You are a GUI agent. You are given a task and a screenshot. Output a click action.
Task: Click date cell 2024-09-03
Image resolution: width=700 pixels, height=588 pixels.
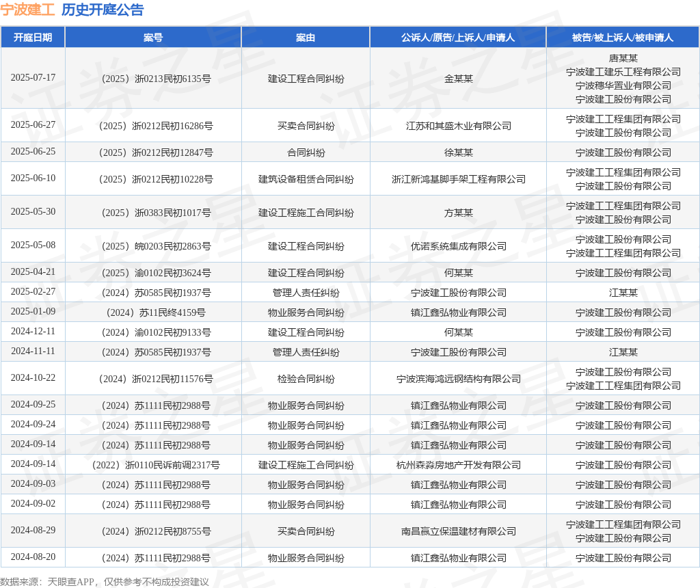pos(33,484)
